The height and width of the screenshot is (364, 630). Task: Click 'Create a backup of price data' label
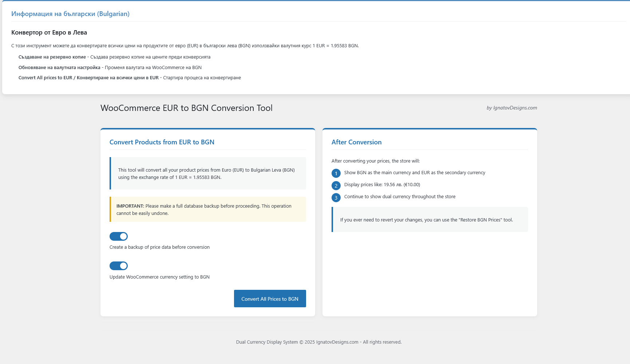pyautogui.click(x=159, y=247)
